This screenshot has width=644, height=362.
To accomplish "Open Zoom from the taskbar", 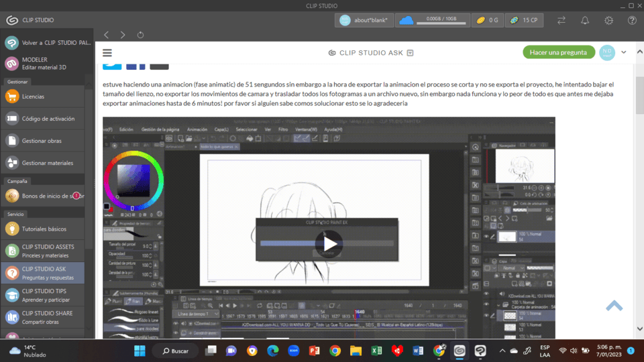I will 294,351.
